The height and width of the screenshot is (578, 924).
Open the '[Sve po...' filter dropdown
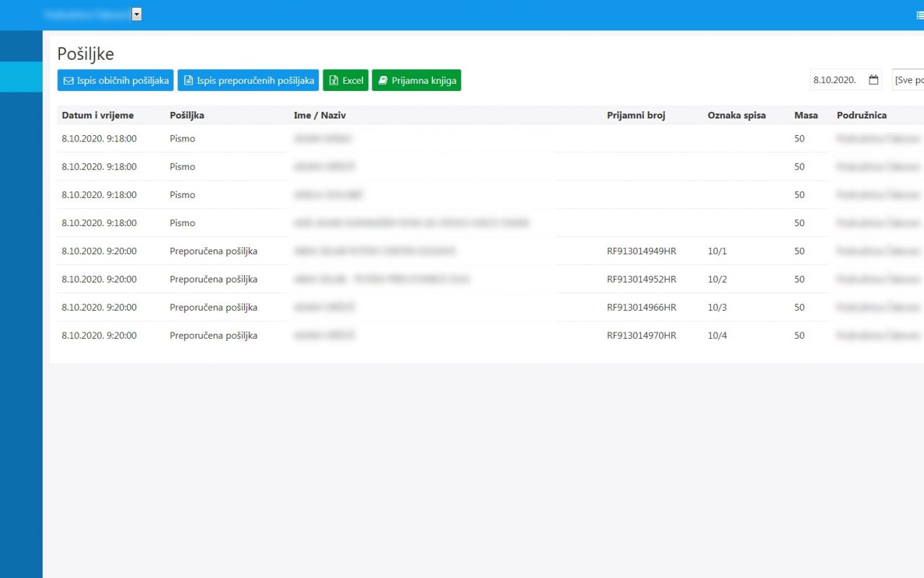pyautogui.click(x=908, y=80)
